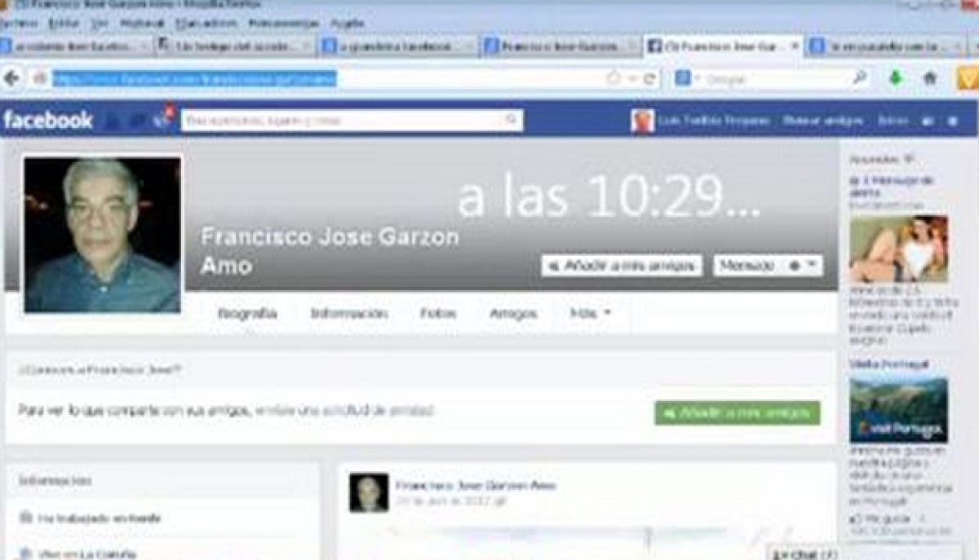Open the Fotos profile tab
Screen dimensions: 979x560
click(438, 314)
